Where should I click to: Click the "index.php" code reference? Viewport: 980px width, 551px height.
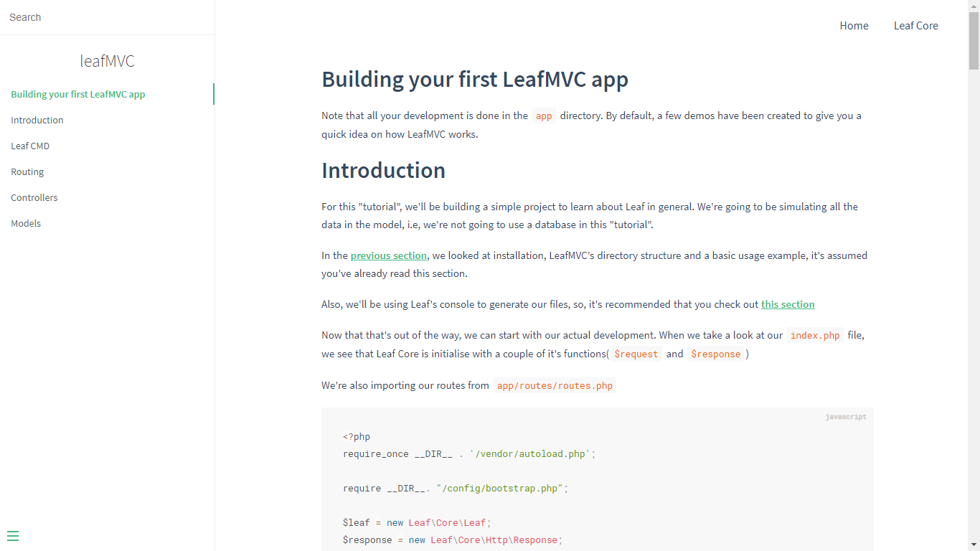click(x=815, y=335)
